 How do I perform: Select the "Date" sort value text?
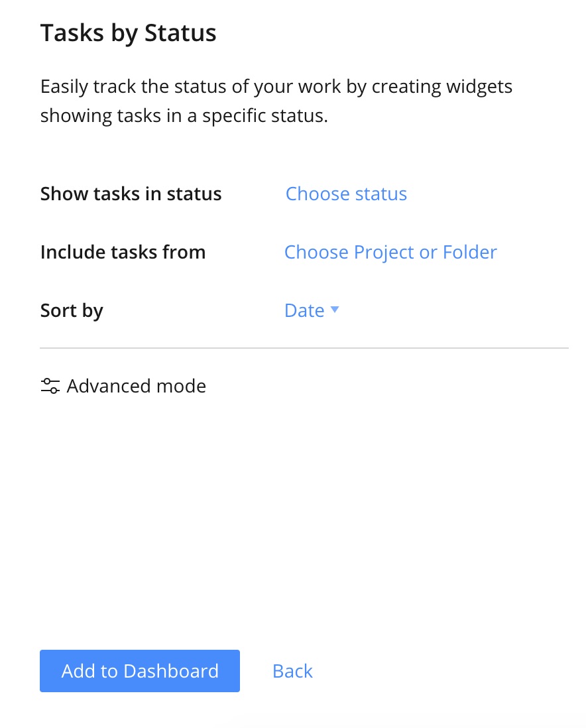pos(304,310)
